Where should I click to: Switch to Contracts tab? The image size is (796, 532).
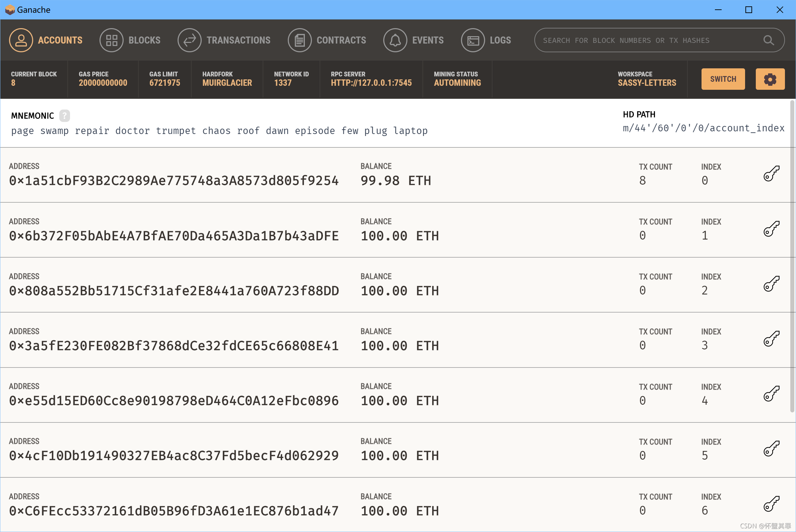pos(327,40)
